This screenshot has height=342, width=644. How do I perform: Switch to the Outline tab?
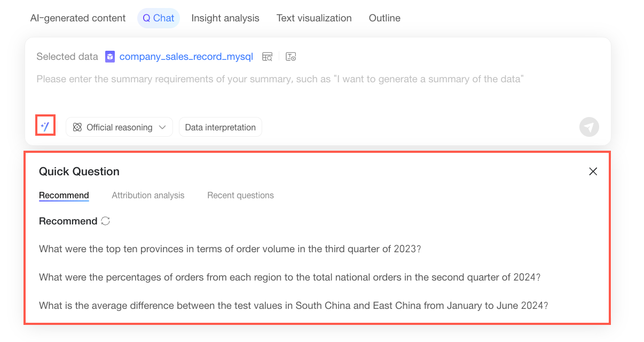click(384, 18)
